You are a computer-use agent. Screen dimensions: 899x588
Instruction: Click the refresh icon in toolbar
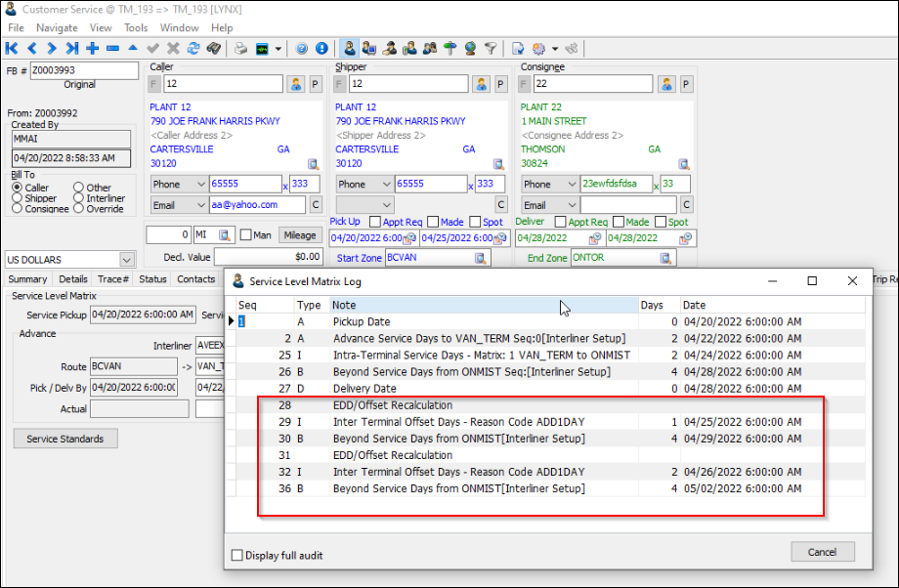[193, 48]
